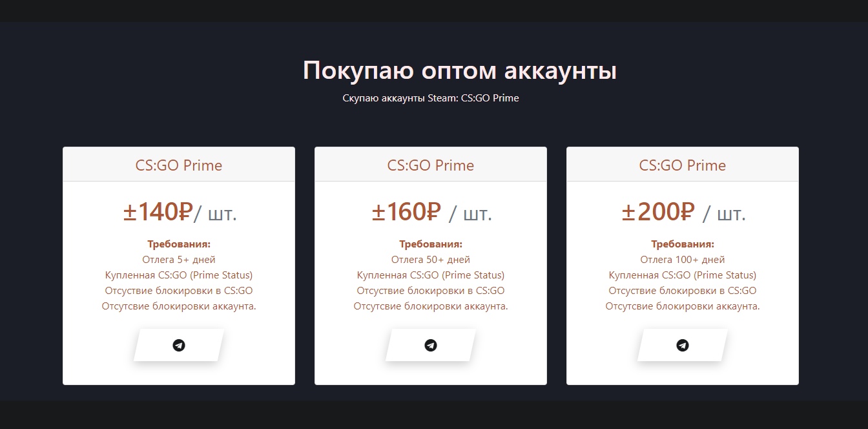Click the "Отлега 5+ дней" requirement
This screenshot has width=868, height=429.
click(x=179, y=260)
